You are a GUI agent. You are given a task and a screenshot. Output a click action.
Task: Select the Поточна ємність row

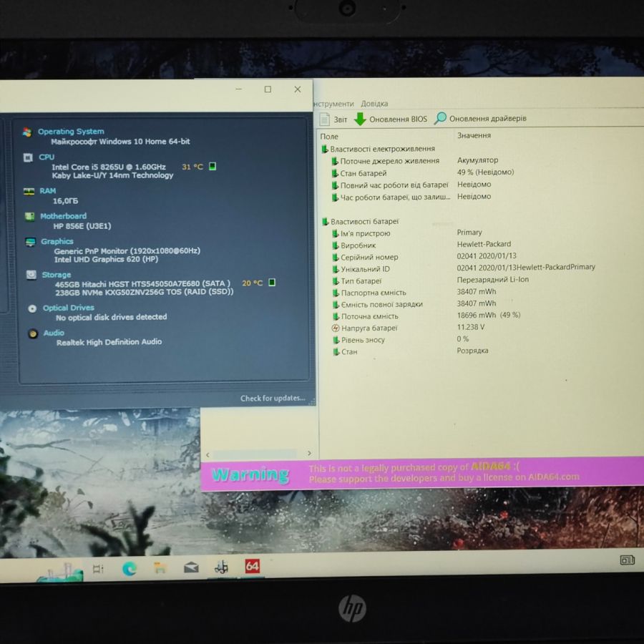[426, 316]
